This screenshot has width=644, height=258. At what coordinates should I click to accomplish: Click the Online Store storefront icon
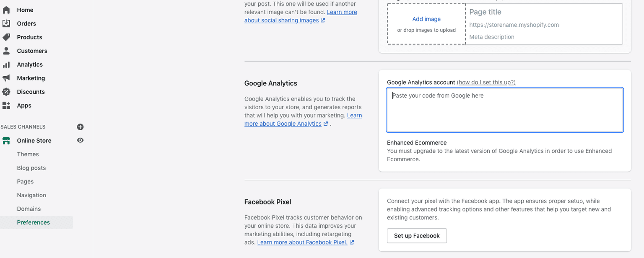(x=6, y=141)
